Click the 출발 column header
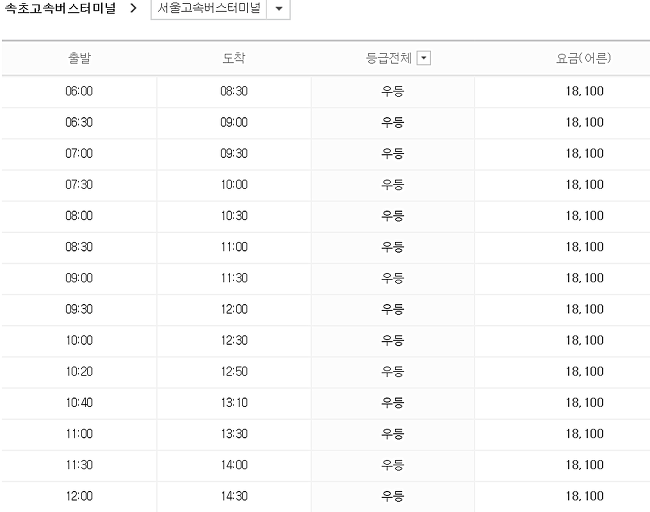This screenshot has height=512, width=650. (x=79, y=58)
